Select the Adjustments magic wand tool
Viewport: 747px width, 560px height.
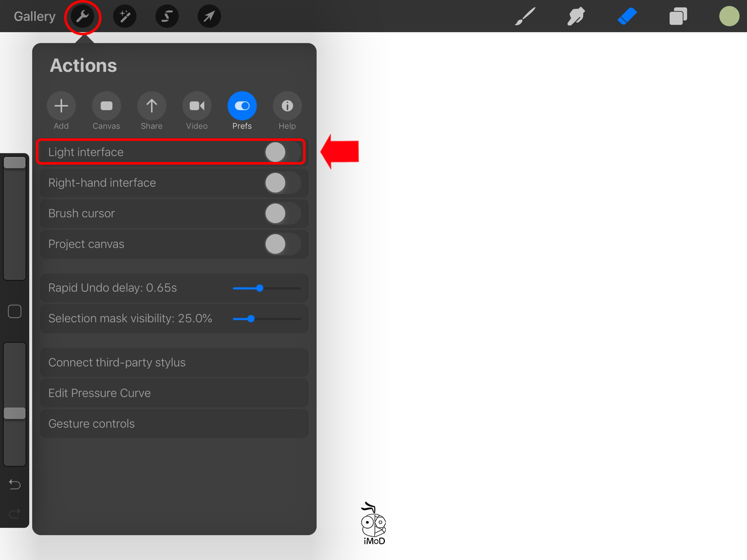pos(124,16)
